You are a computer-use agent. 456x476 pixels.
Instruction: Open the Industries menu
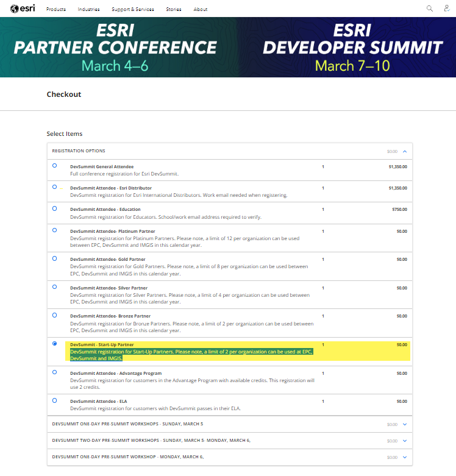(88, 9)
